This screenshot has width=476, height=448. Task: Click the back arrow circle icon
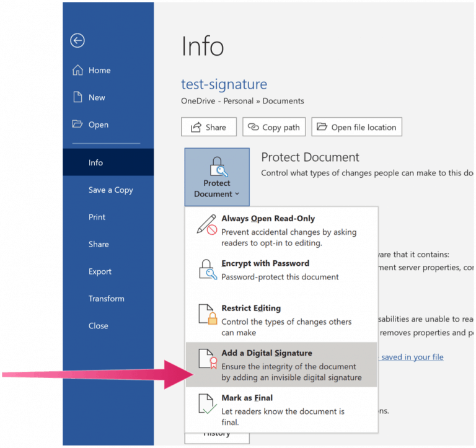tap(77, 40)
